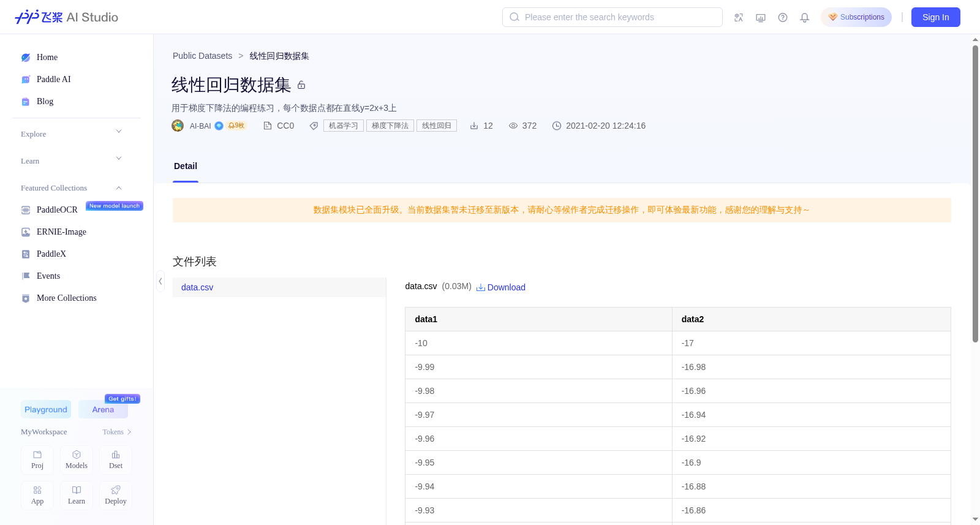
Task: Open the help question mark icon
Action: click(783, 17)
